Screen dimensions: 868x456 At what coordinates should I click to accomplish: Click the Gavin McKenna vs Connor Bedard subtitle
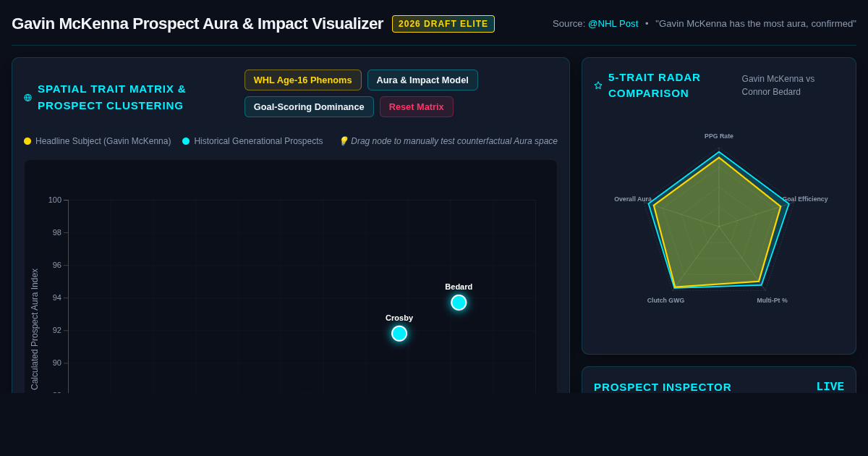[x=778, y=85]
